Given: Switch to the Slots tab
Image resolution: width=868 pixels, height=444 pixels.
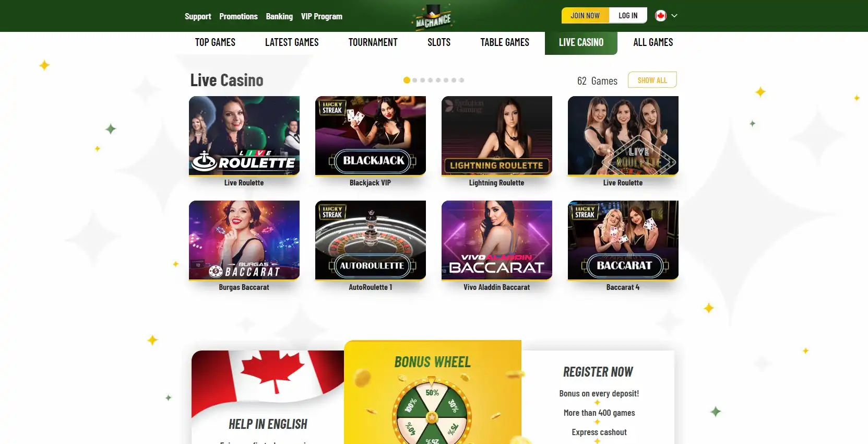Looking at the screenshot, I should (439, 42).
